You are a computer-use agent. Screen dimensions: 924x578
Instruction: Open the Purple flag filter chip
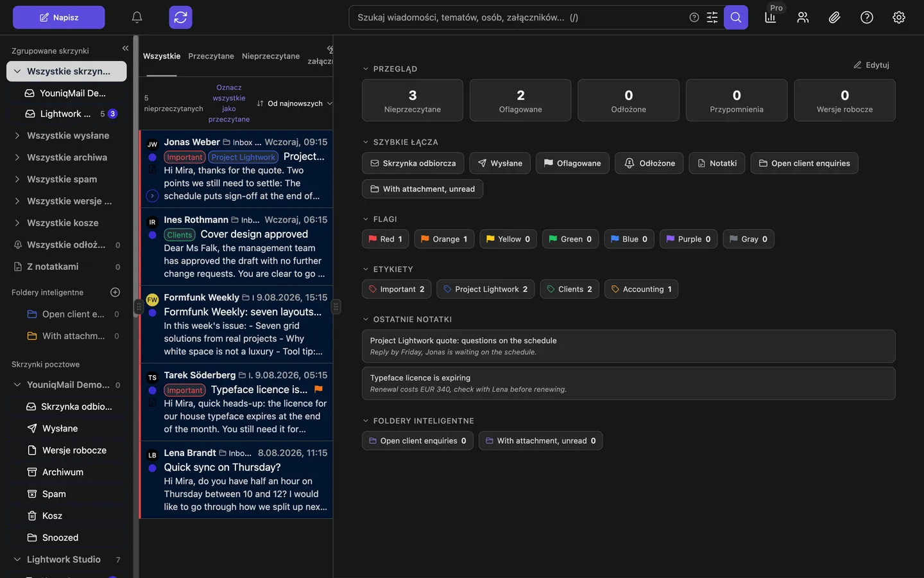pos(689,239)
